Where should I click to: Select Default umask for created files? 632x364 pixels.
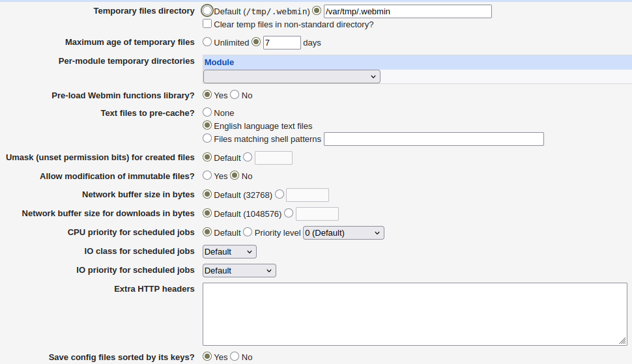(x=207, y=157)
